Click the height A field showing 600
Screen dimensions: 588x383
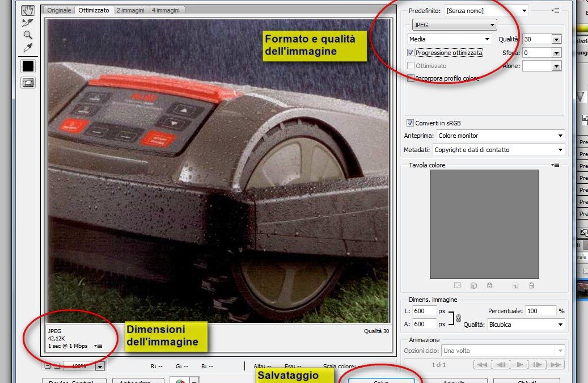tap(424, 324)
